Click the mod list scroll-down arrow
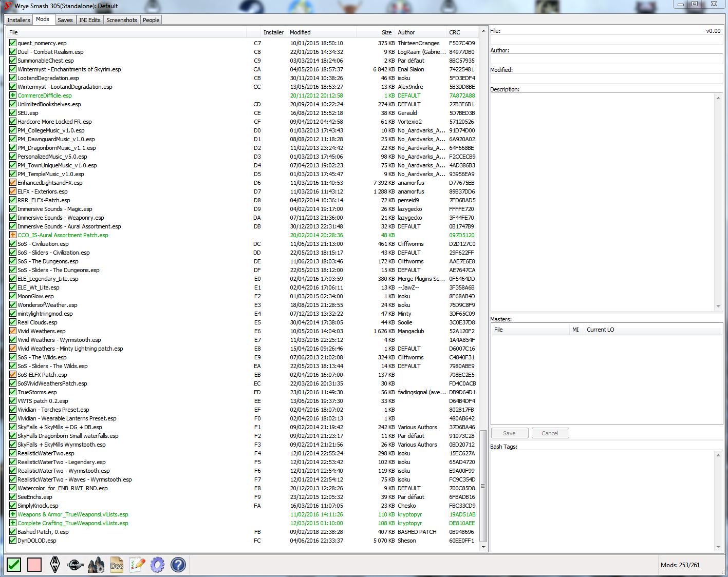728x577 pixels. 483,547
